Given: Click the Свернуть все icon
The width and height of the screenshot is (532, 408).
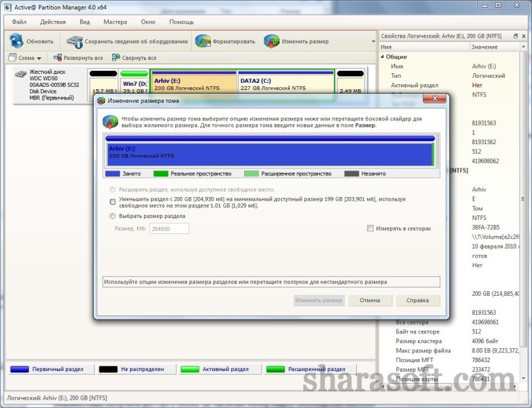Looking at the screenshot, I should pyautogui.click(x=116, y=58).
